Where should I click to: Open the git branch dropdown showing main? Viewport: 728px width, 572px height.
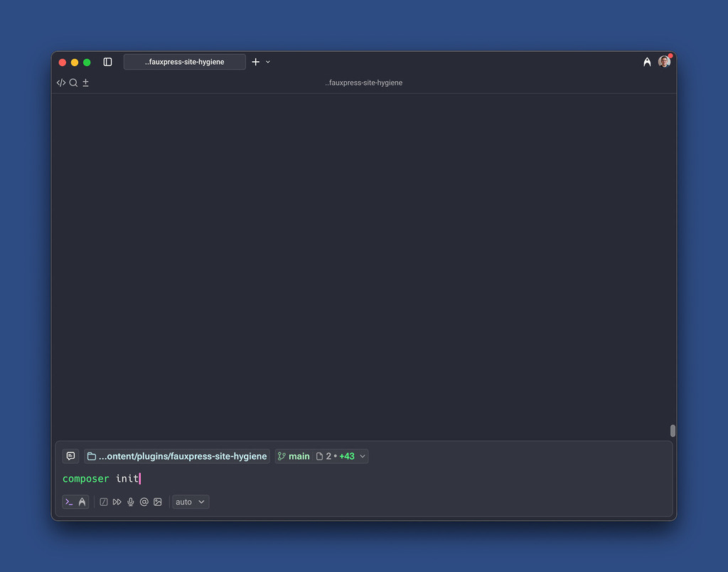tap(293, 456)
